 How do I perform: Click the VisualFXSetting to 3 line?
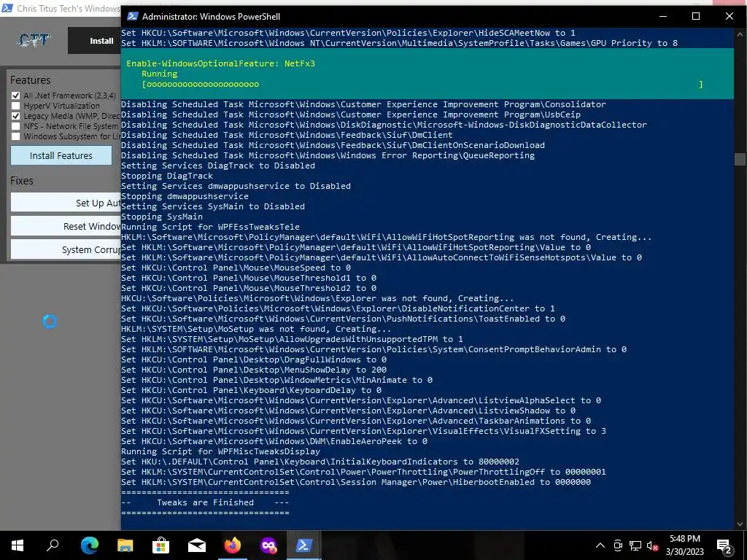pos(363,431)
